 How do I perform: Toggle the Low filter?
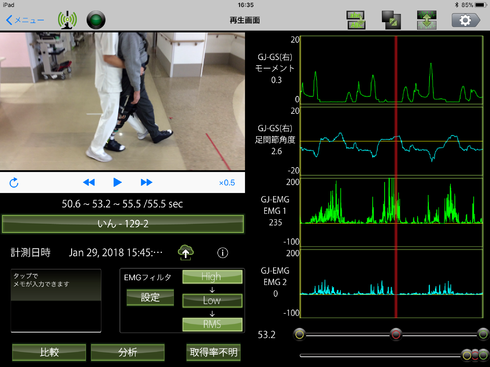[x=212, y=300]
